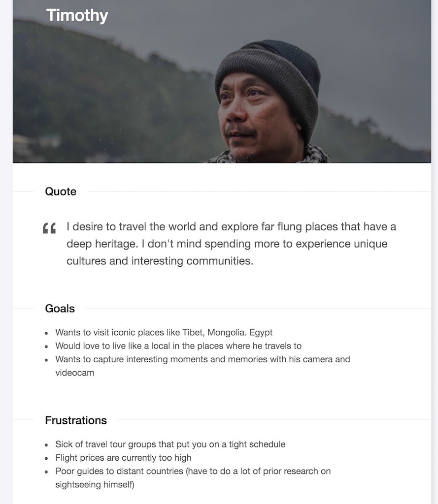Click the goal about capturing moments with camera
The width and height of the screenshot is (438, 504).
[x=203, y=366]
